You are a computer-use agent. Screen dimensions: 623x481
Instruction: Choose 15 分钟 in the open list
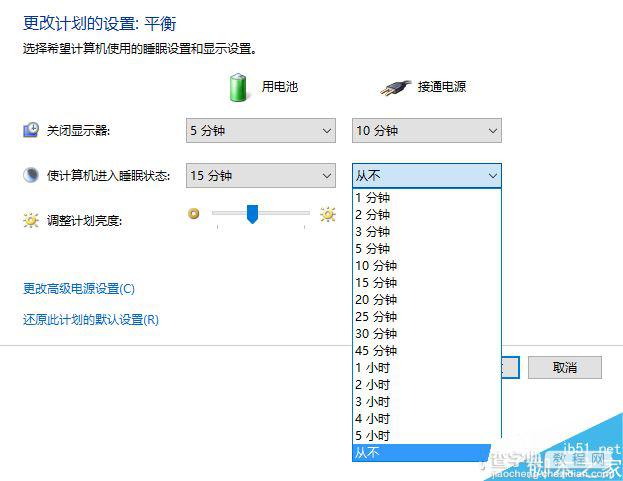coord(427,283)
